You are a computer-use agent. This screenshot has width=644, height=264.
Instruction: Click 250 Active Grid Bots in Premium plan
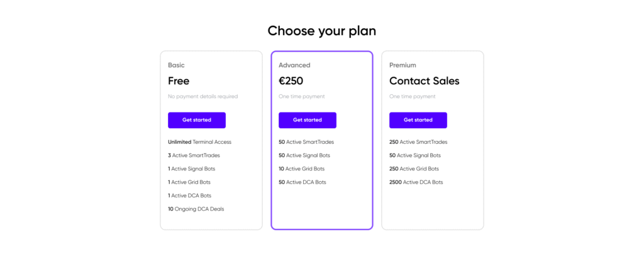414,168
